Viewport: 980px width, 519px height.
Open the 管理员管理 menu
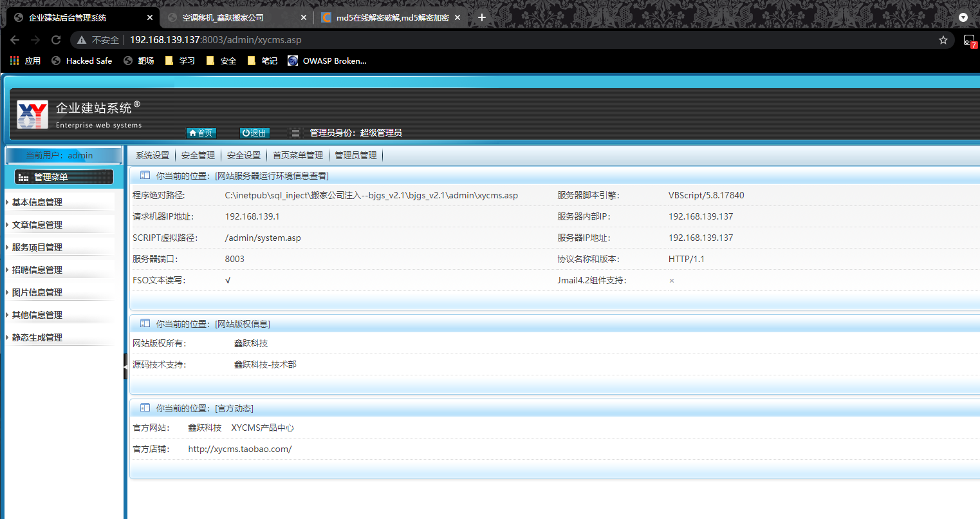(x=356, y=155)
